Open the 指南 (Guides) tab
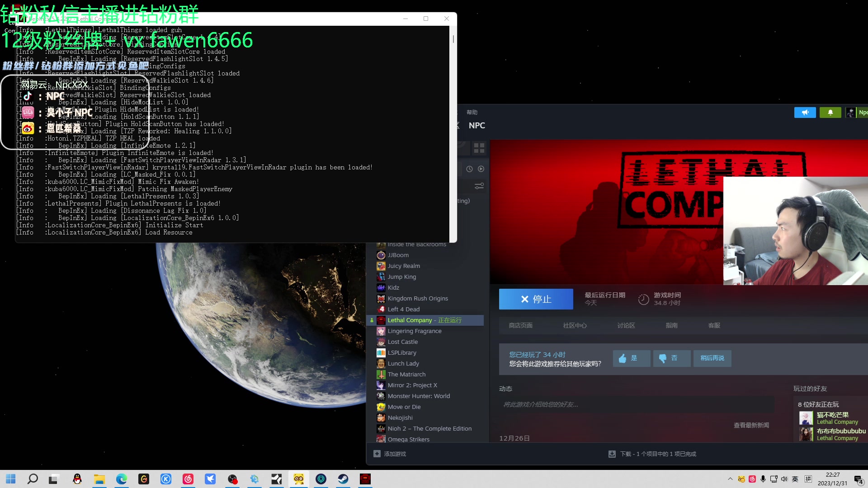This screenshot has width=868, height=488. pos(671,325)
